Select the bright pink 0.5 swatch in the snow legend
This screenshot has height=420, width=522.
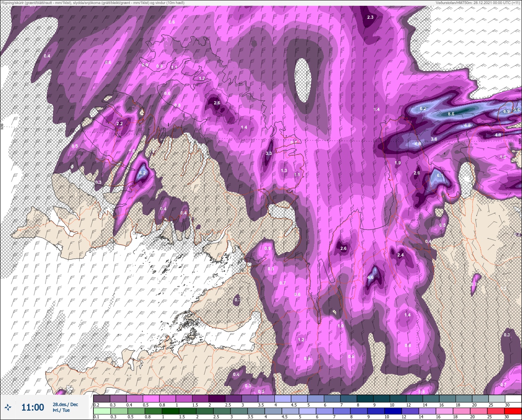(151, 398)
